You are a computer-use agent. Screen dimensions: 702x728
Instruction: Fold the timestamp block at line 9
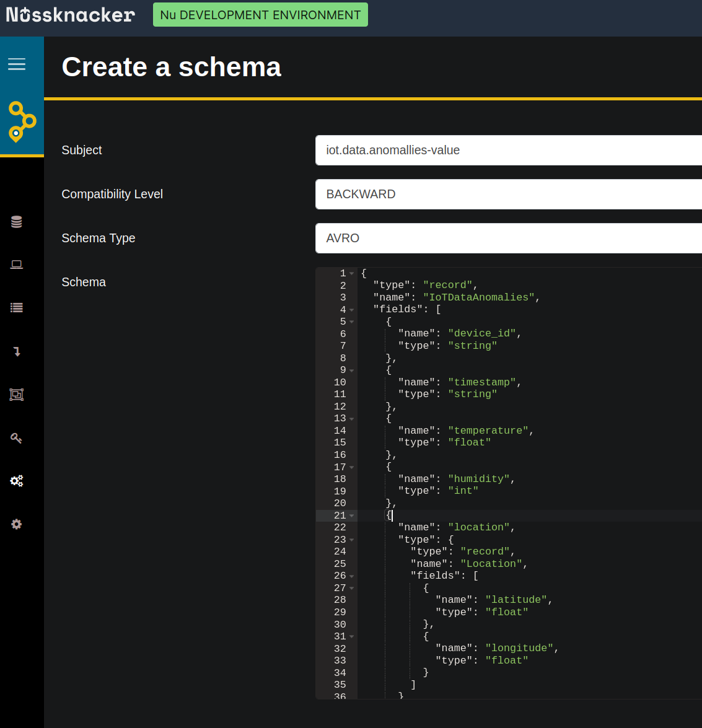352,371
